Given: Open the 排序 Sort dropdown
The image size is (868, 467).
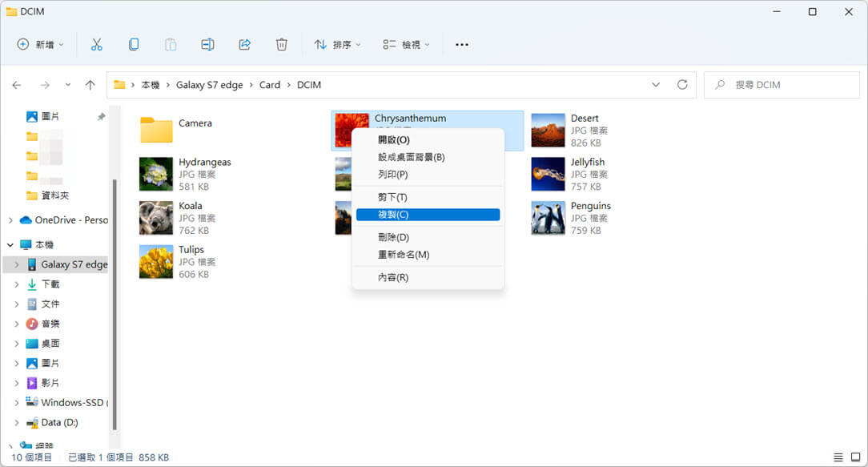Looking at the screenshot, I should click(x=337, y=45).
